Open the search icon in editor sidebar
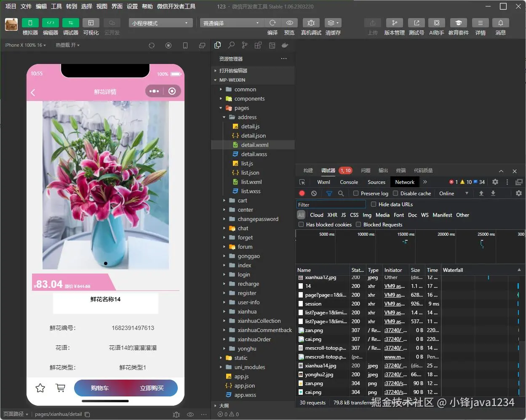The height and width of the screenshot is (420, 526). (x=231, y=45)
